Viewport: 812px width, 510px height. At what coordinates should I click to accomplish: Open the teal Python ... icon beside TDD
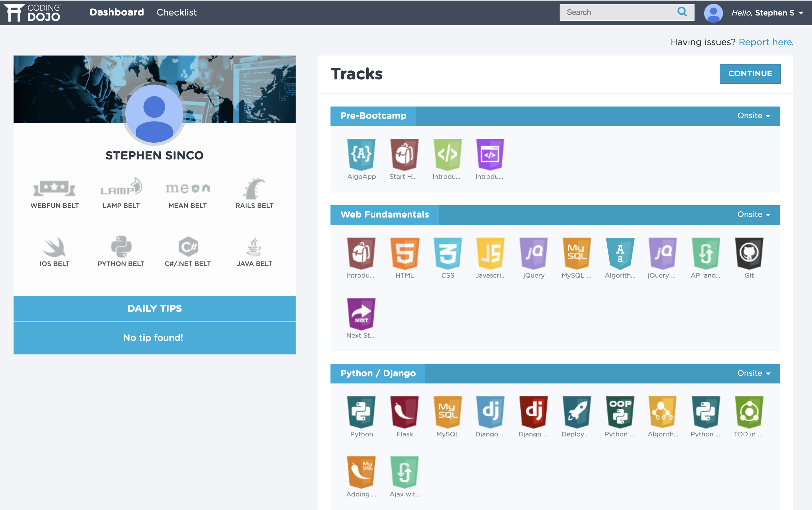point(706,412)
